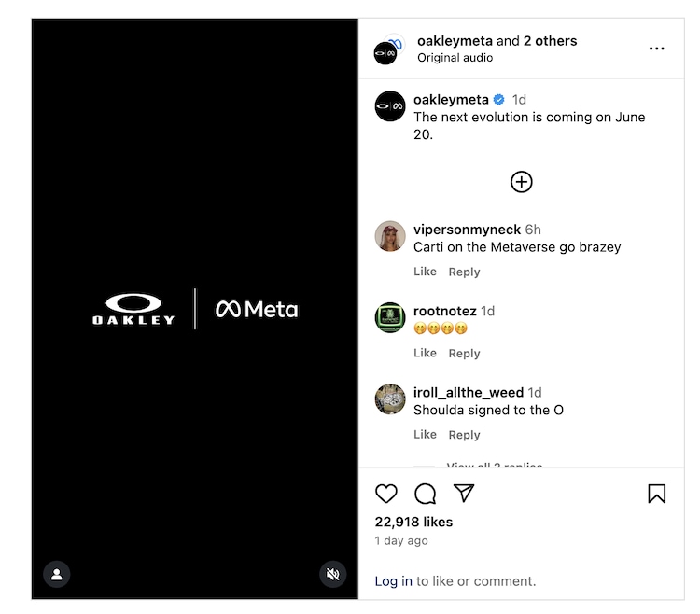700x614 pixels.
Task: Click the oakleymeta verified badge
Action: 499,100
